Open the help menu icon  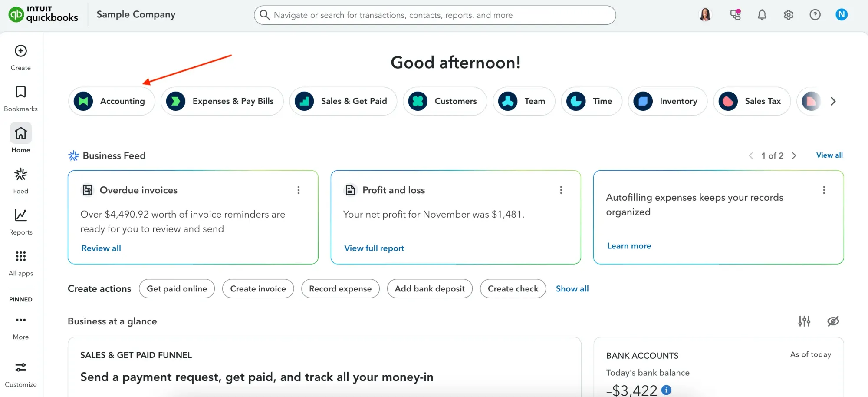tap(815, 14)
